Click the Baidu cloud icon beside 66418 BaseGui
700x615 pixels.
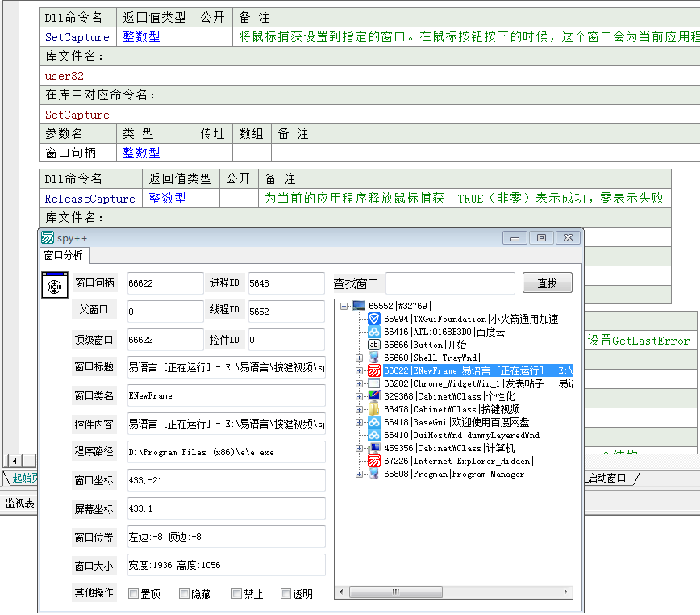click(373, 422)
